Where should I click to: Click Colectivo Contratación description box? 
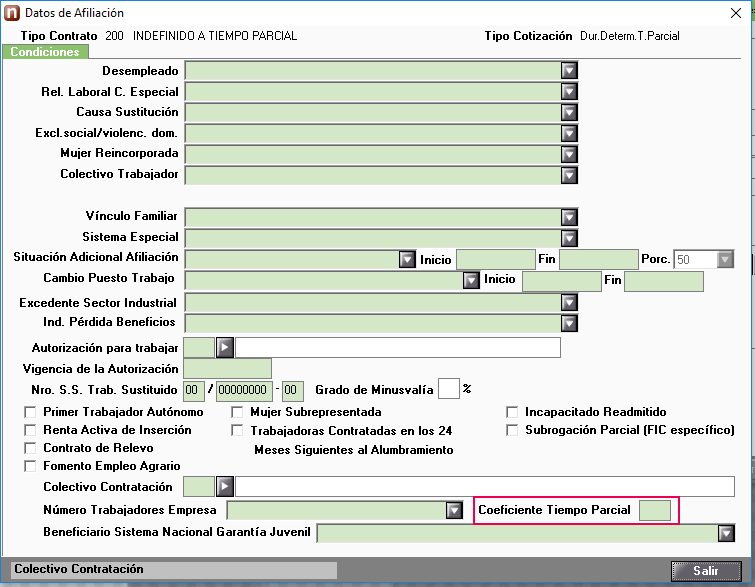485,486
